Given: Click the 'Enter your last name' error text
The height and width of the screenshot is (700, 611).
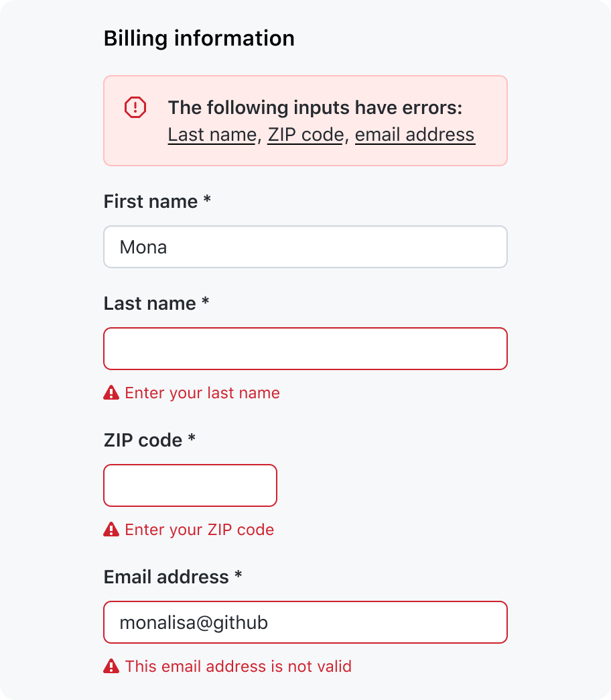Looking at the screenshot, I should pos(202,393).
